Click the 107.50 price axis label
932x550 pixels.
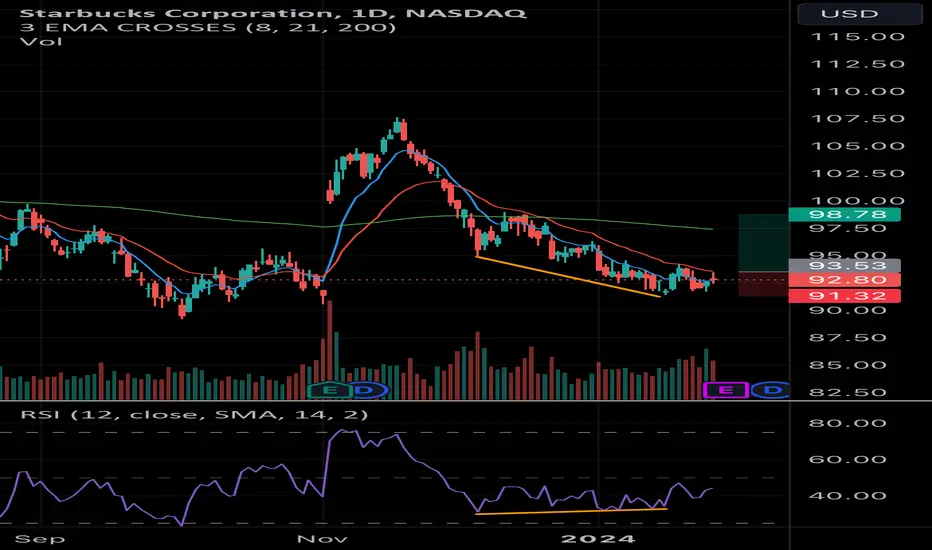(x=858, y=119)
